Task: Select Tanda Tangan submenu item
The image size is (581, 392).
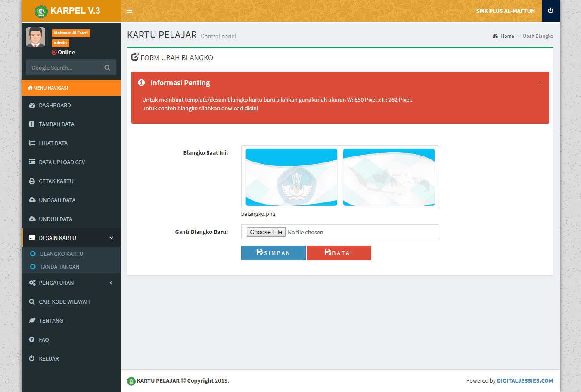Action: pos(60,267)
